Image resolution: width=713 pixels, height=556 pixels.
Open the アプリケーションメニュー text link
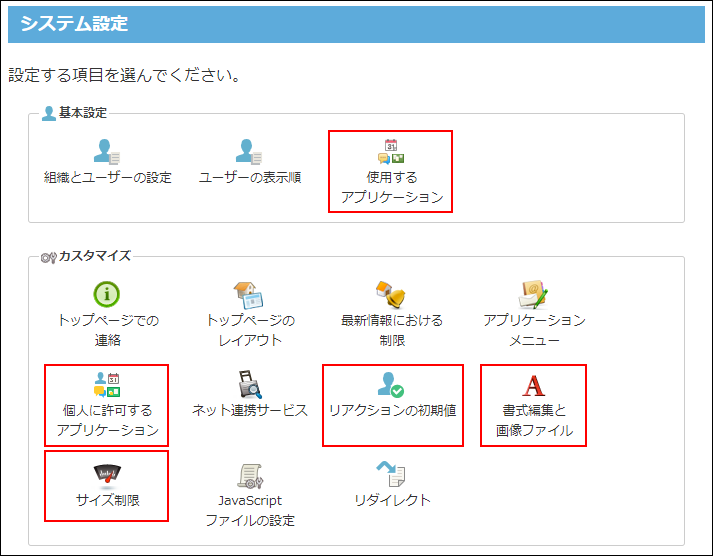(534, 330)
